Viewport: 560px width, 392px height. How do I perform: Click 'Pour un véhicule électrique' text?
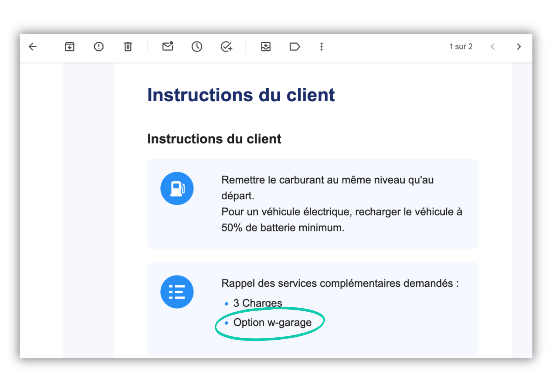pos(342,220)
